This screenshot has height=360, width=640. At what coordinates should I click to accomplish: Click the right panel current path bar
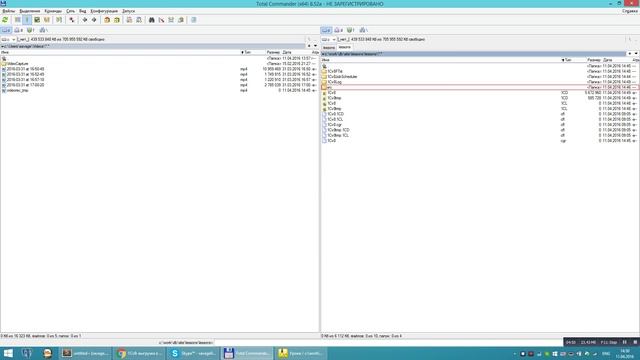(x=473, y=54)
